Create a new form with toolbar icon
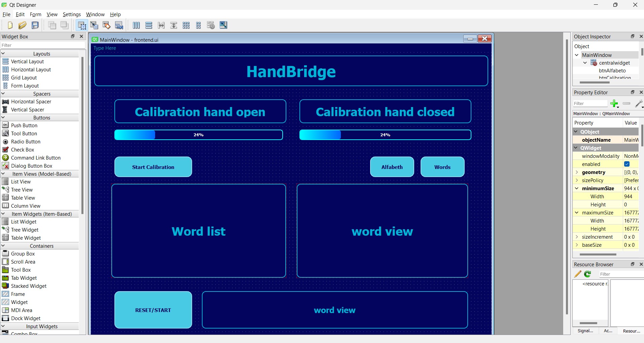644x343 pixels. pos(10,25)
